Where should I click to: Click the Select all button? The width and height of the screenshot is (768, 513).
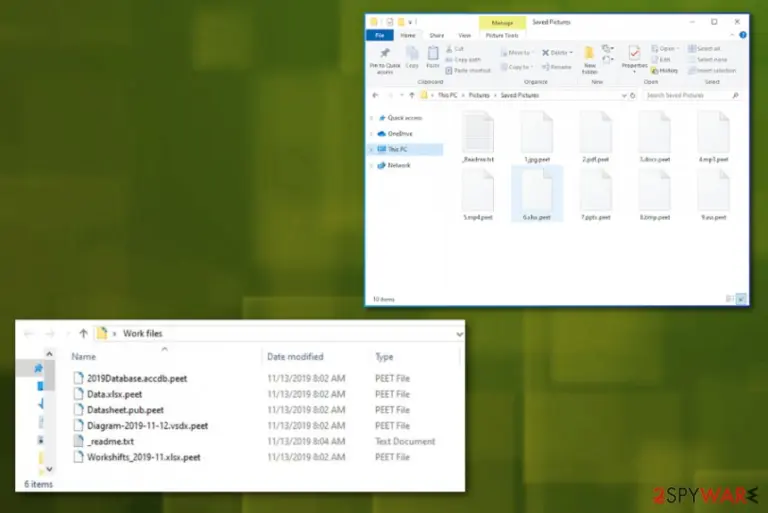click(704, 49)
